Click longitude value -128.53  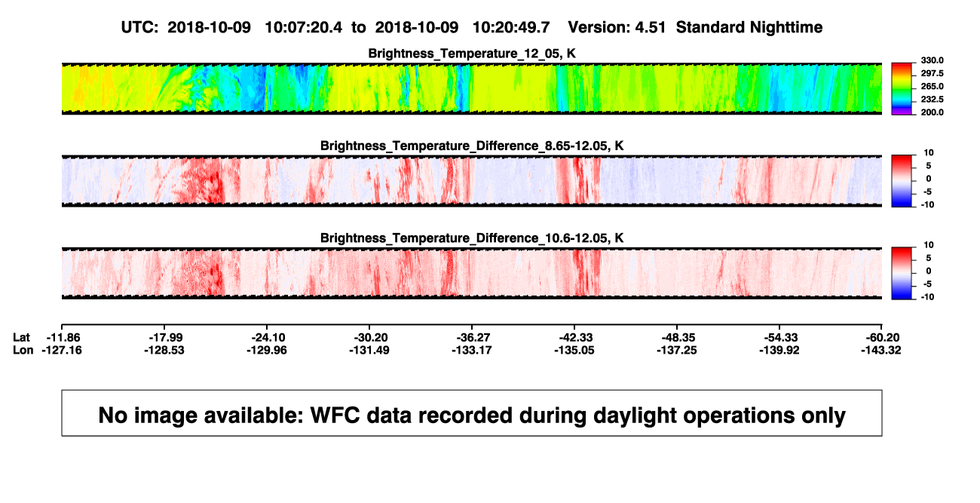pos(165,350)
